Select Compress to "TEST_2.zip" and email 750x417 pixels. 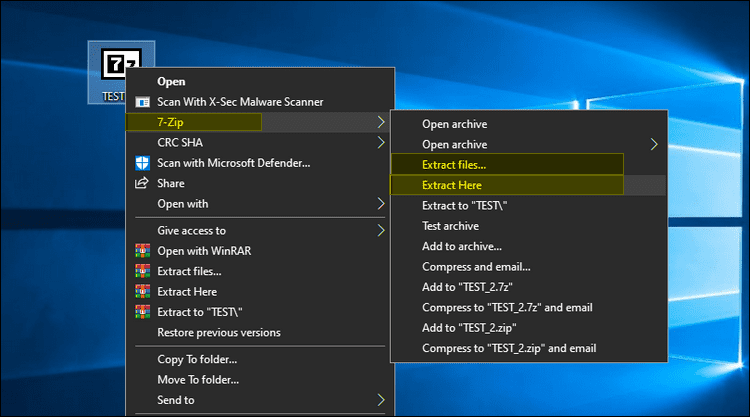click(529, 348)
